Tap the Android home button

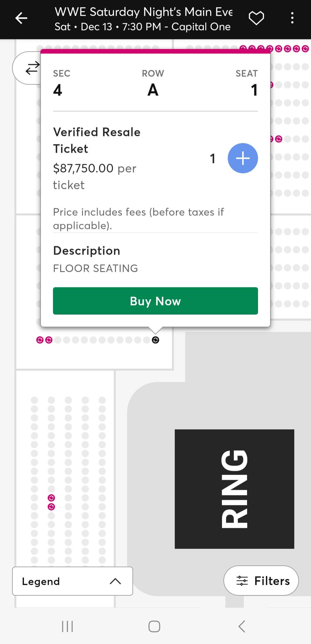tap(154, 626)
